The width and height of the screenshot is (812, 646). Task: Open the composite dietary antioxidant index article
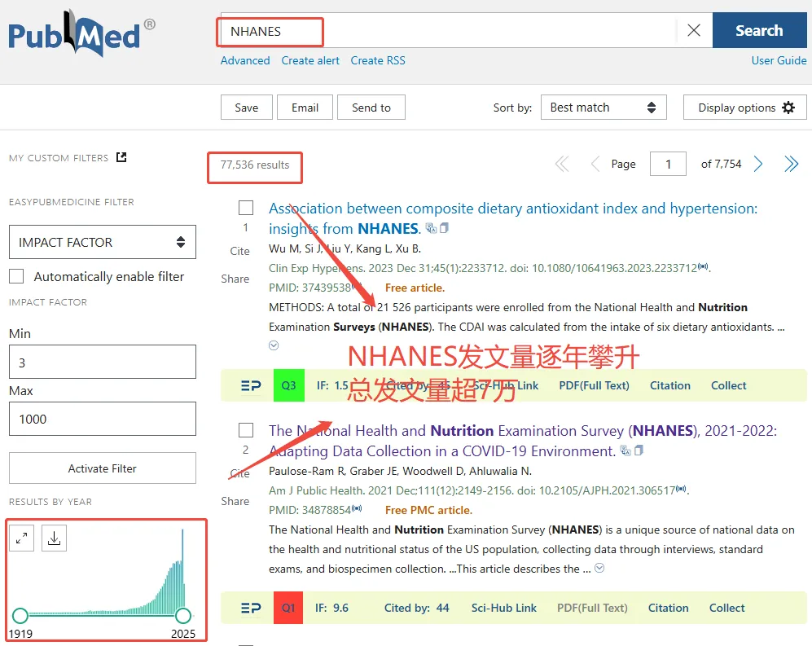click(512, 218)
